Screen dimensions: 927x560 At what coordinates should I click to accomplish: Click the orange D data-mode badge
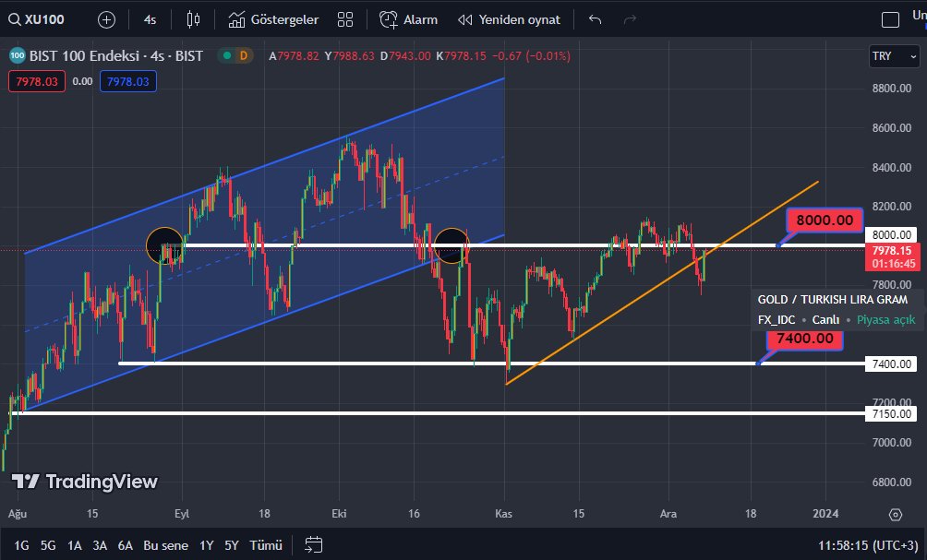243,56
